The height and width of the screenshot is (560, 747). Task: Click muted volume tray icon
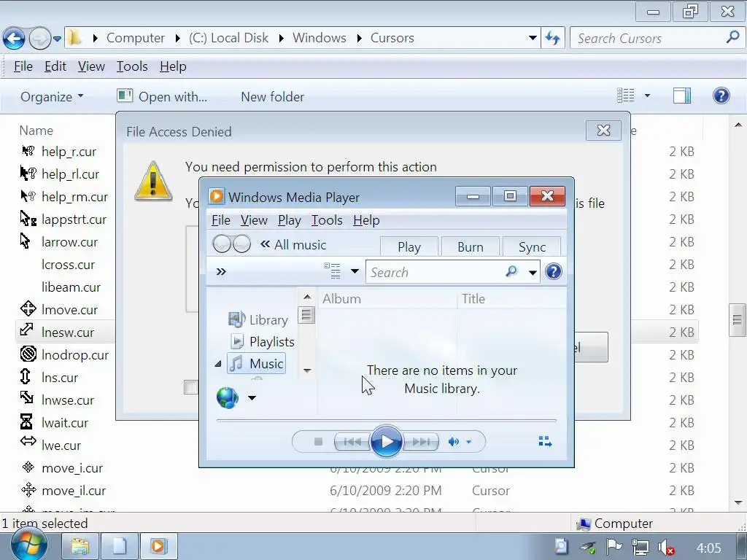[x=665, y=548]
